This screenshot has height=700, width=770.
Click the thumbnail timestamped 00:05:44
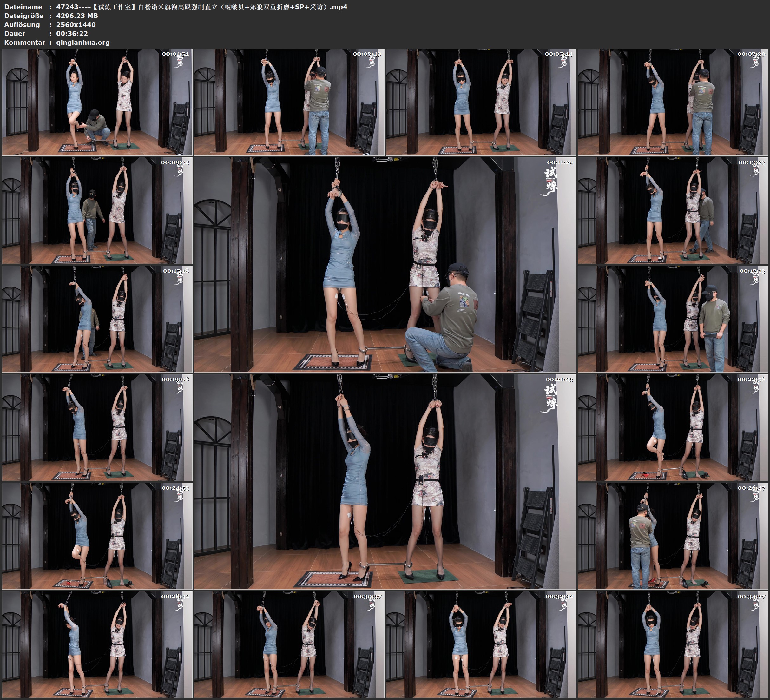point(480,102)
